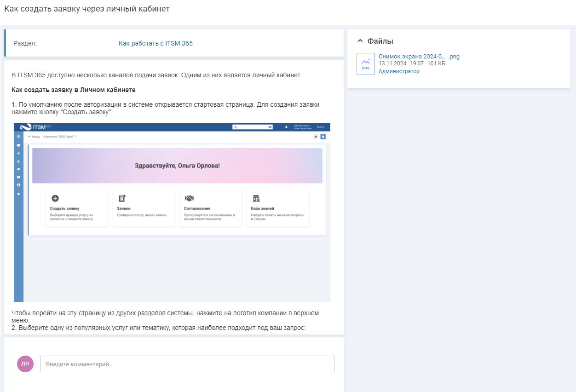
Task: Click the База знаний books icon
Action: coord(256,198)
